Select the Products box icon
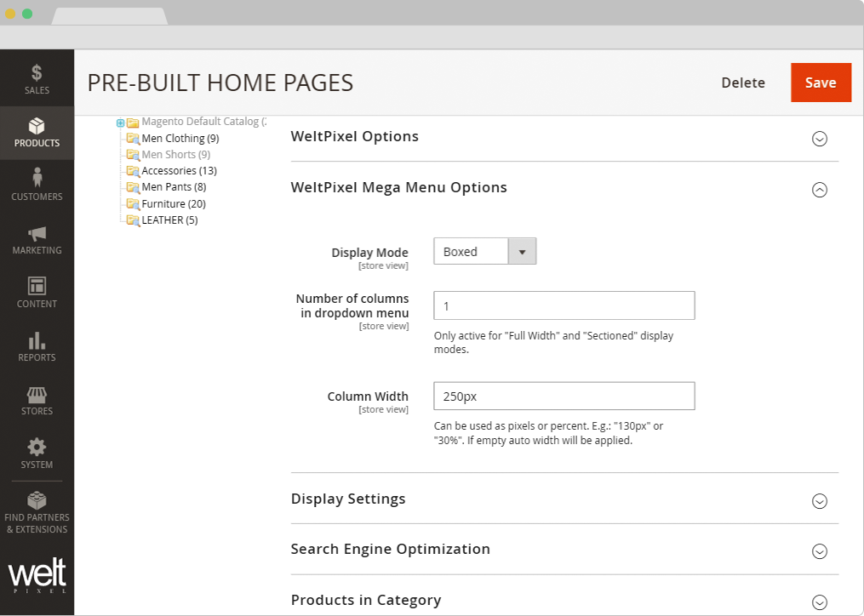The image size is (864, 616). (x=37, y=127)
